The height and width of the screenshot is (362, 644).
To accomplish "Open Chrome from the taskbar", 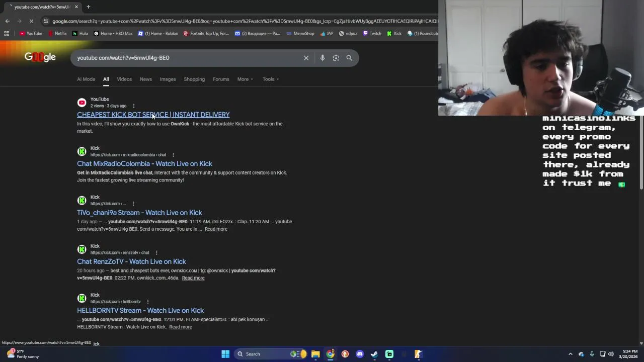I will (x=330, y=354).
